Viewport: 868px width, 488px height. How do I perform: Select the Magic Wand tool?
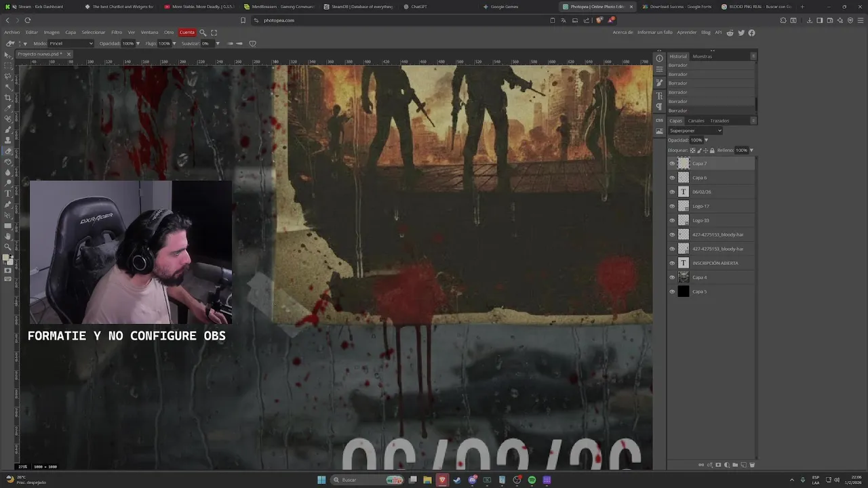point(8,87)
